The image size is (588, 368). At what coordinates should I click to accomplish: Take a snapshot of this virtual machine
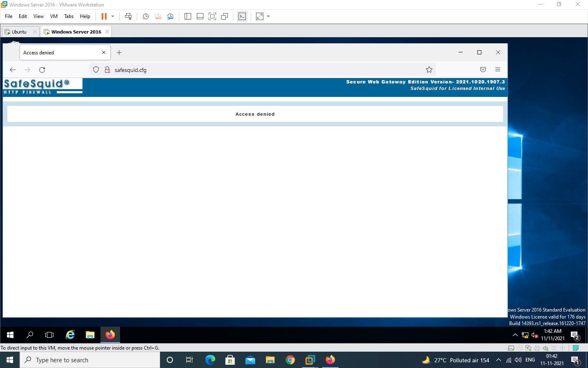click(145, 16)
